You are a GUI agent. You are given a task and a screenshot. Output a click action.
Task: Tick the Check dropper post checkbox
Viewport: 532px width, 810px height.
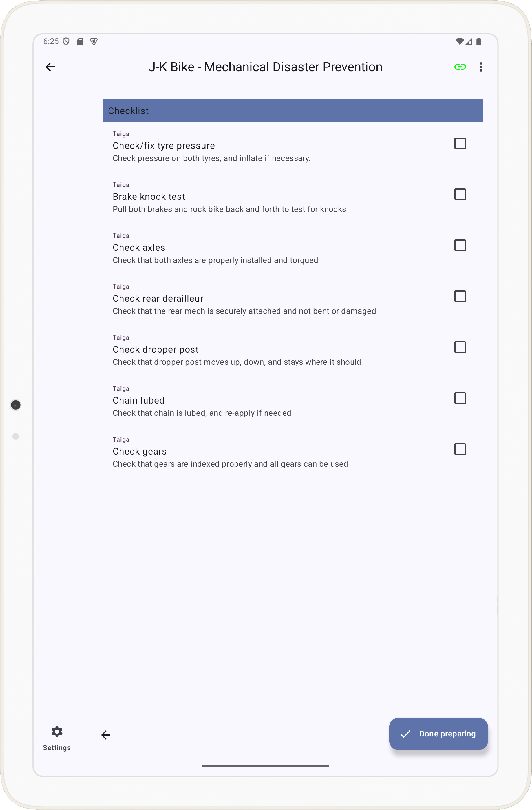point(460,347)
